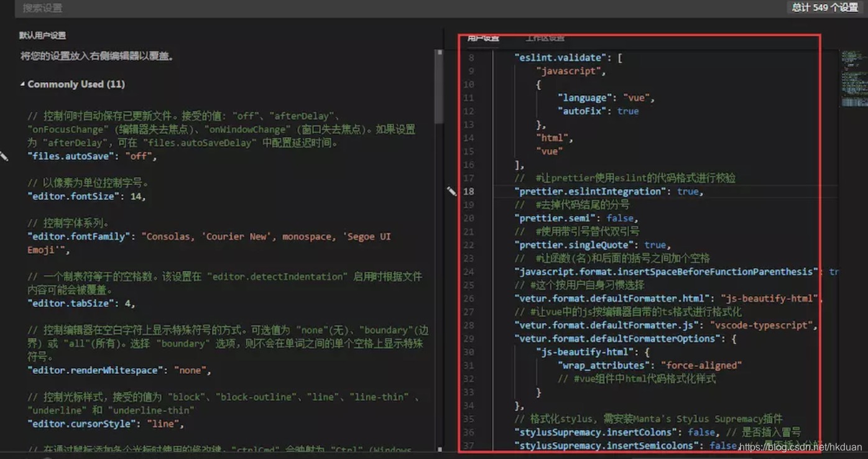Viewport: 868px width, 459px height.
Task: Click the default settings pane vertical scrollbar
Action: (440, 87)
